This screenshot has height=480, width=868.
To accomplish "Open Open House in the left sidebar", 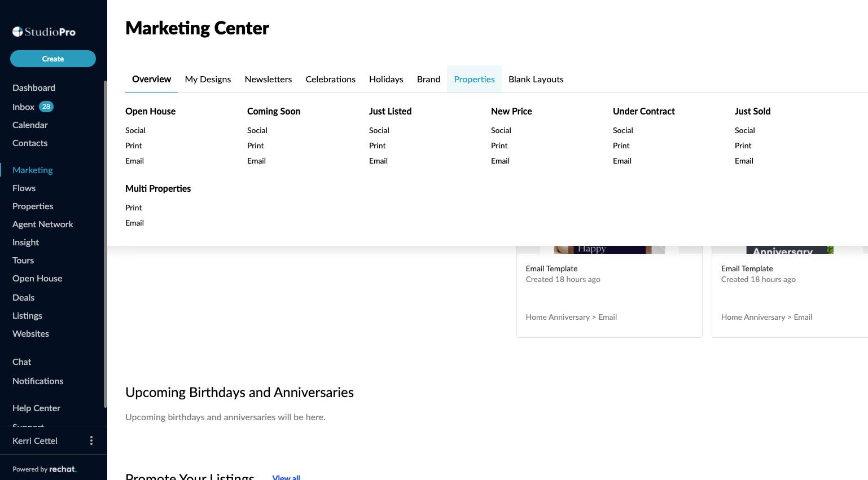I will 37,278.
